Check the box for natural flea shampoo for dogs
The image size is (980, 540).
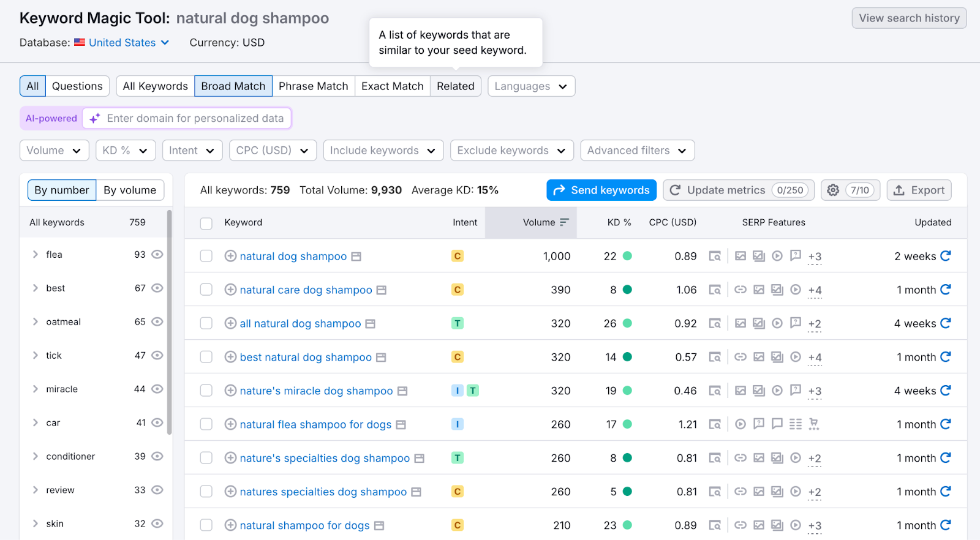206,424
